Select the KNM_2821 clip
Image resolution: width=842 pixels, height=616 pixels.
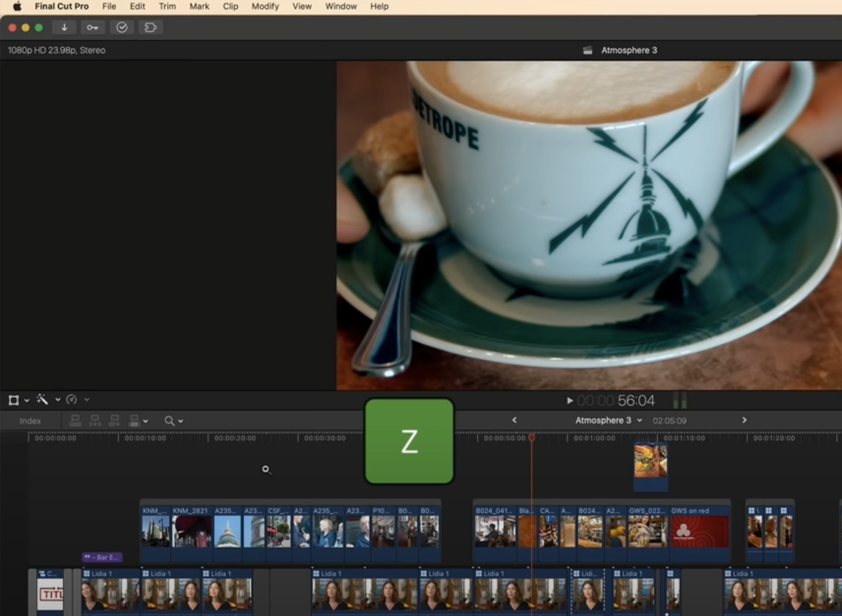[192, 533]
